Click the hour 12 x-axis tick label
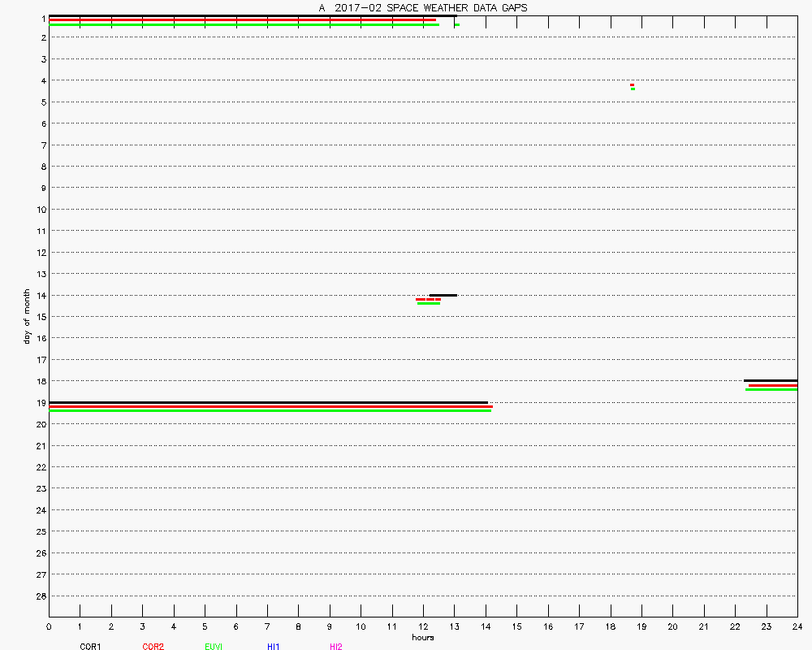The image size is (812, 650). click(x=423, y=626)
